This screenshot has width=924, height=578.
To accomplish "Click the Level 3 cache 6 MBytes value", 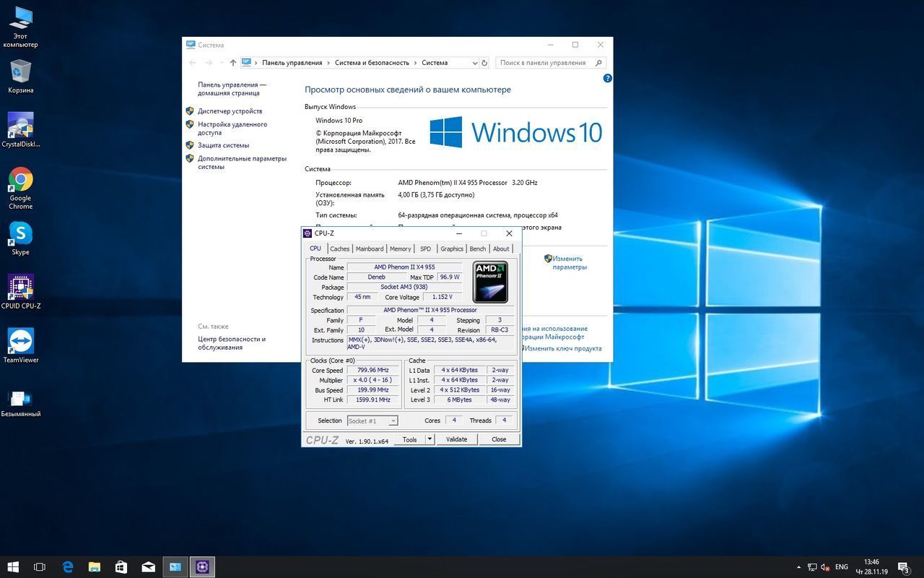I will pos(460,400).
